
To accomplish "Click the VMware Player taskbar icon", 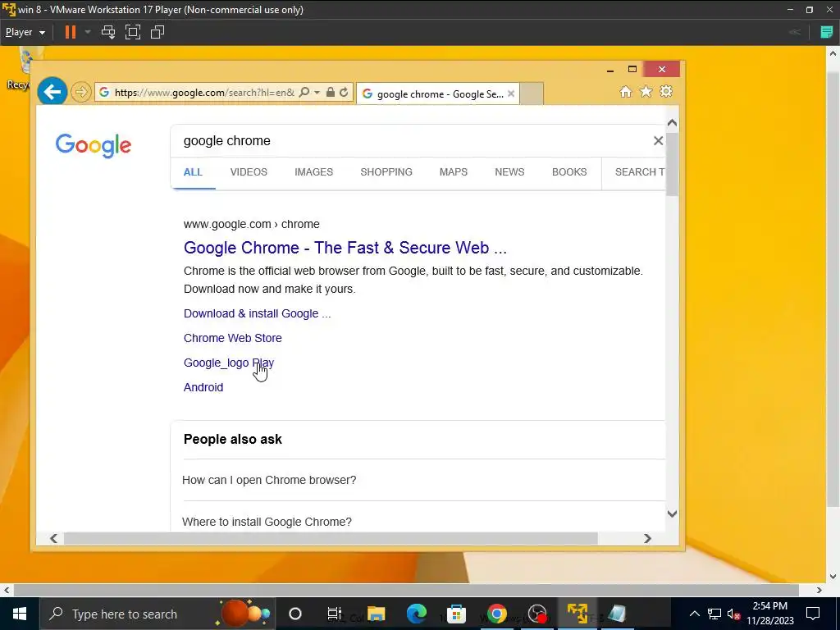I will 577,614.
